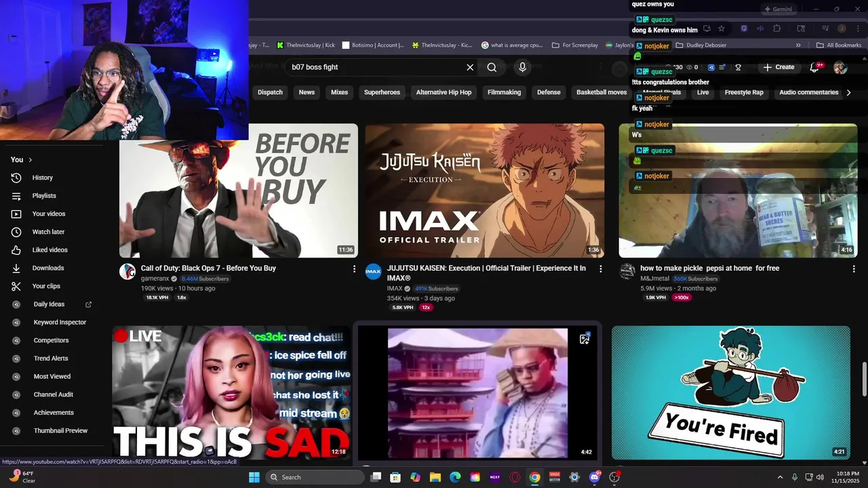Visit M&Jmetal channel name
Image resolution: width=868 pixels, height=488 pixels.
click(654, 279)
